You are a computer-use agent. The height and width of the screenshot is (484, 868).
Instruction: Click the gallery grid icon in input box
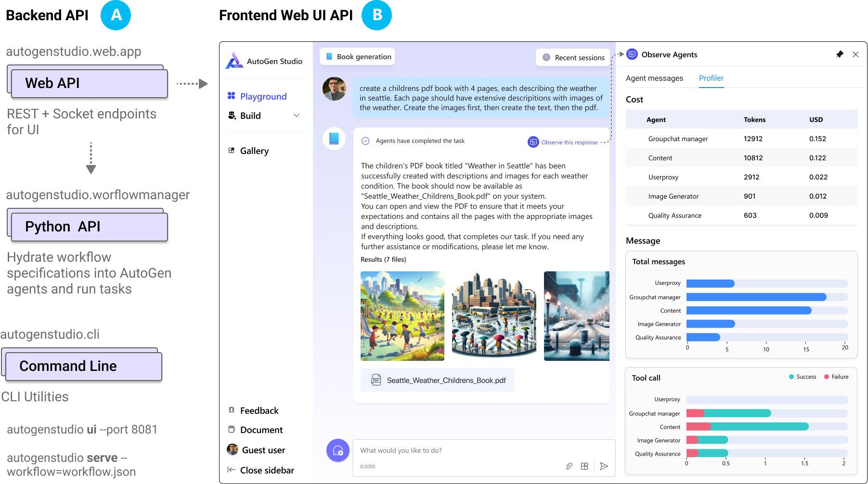pyautogui.click(x=584, y=466)
